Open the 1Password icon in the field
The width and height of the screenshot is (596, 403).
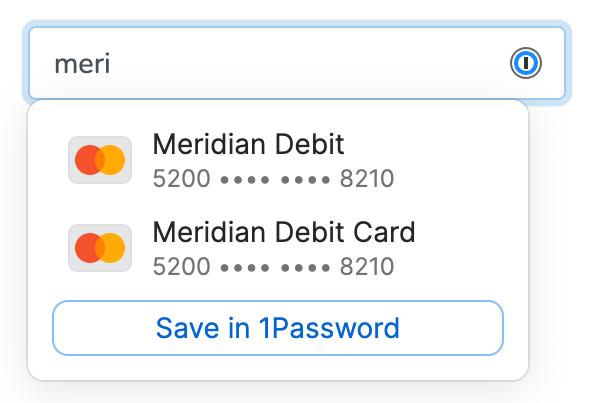pyautogui.click(x=526, y=63)
